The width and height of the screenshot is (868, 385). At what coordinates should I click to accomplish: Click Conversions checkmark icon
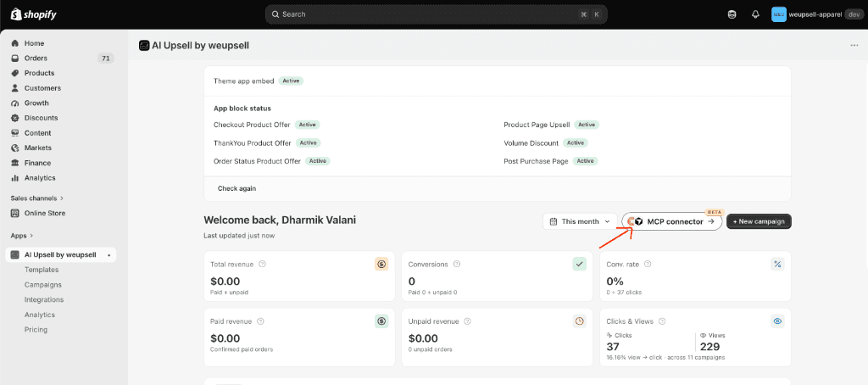coord(580,265)
